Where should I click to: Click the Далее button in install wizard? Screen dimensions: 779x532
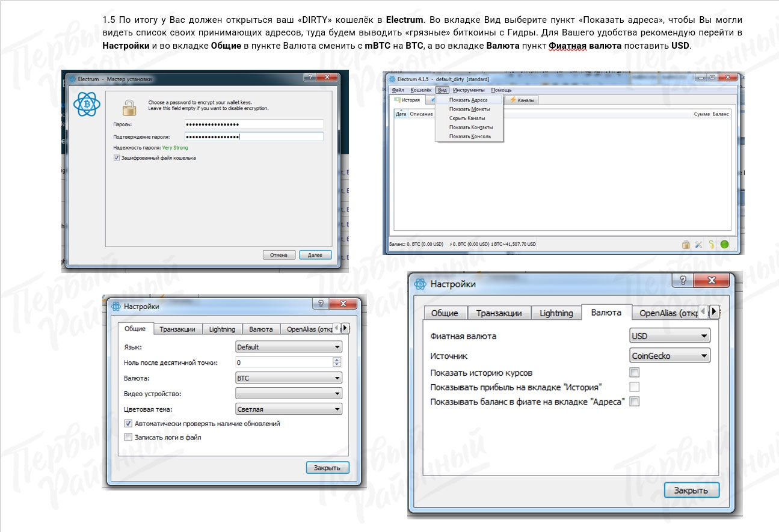[315, 255]
